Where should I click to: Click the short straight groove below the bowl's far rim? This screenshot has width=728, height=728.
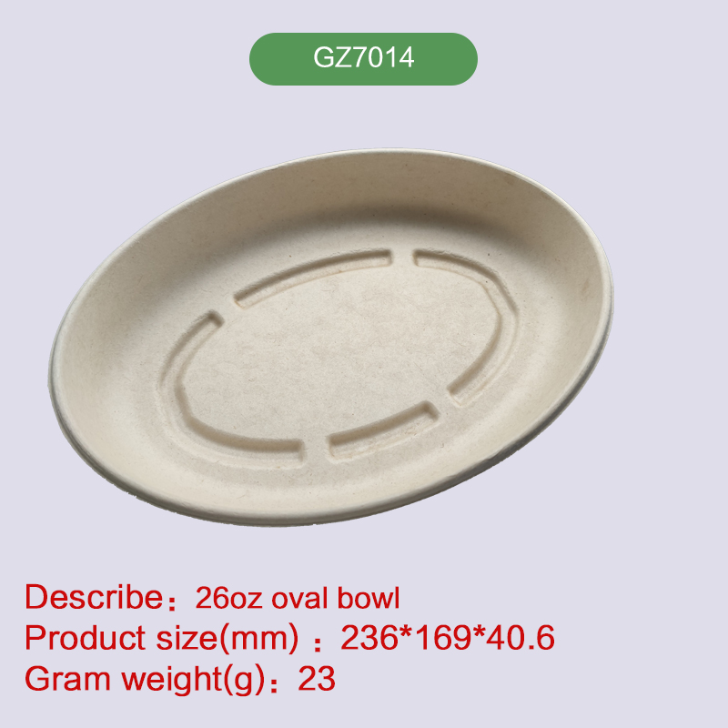point(313,278)
